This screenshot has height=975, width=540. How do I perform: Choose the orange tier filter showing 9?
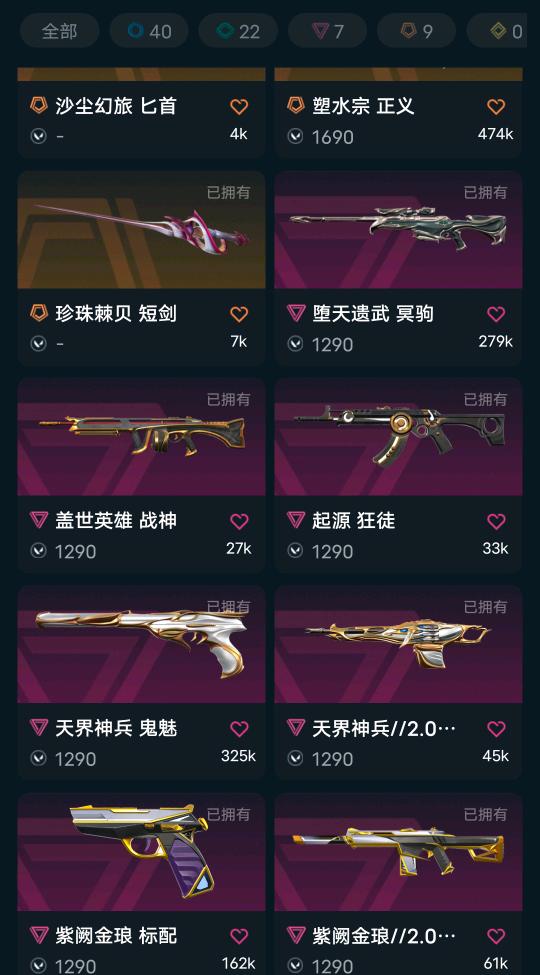click(x=416, y=30)
